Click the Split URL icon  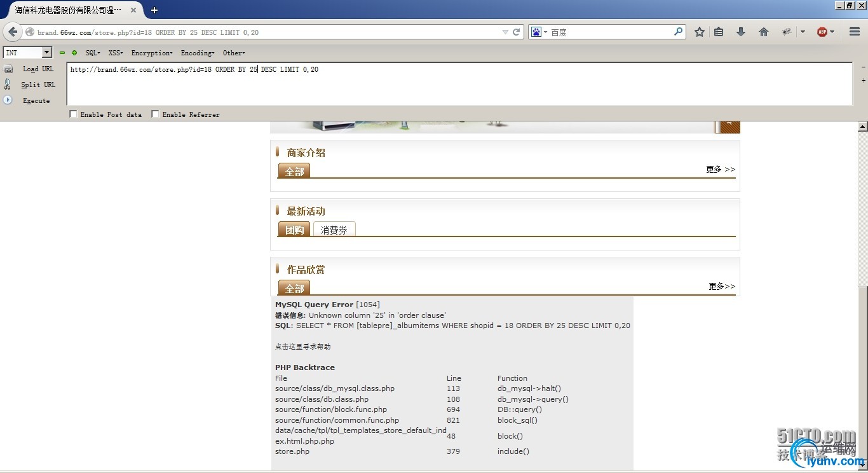[8, 84]
